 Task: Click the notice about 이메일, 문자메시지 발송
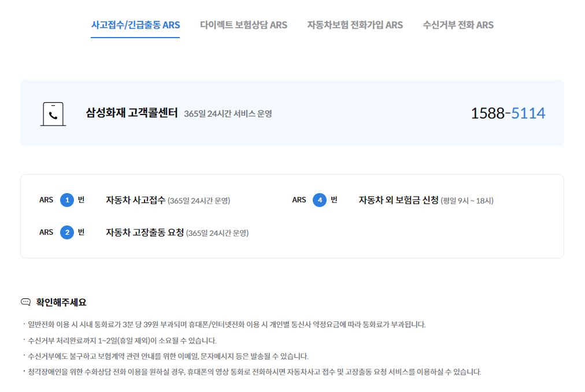pos(168,356)
